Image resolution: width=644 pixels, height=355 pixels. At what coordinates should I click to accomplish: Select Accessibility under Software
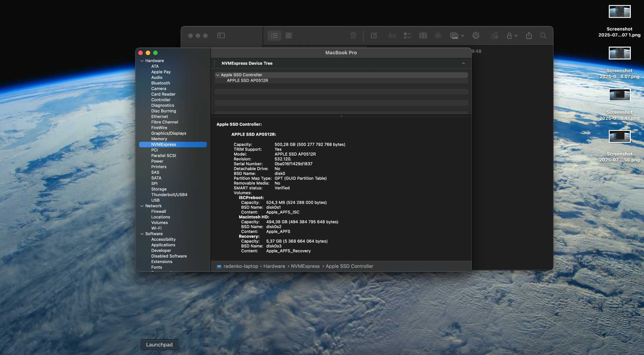pos(164,240)
